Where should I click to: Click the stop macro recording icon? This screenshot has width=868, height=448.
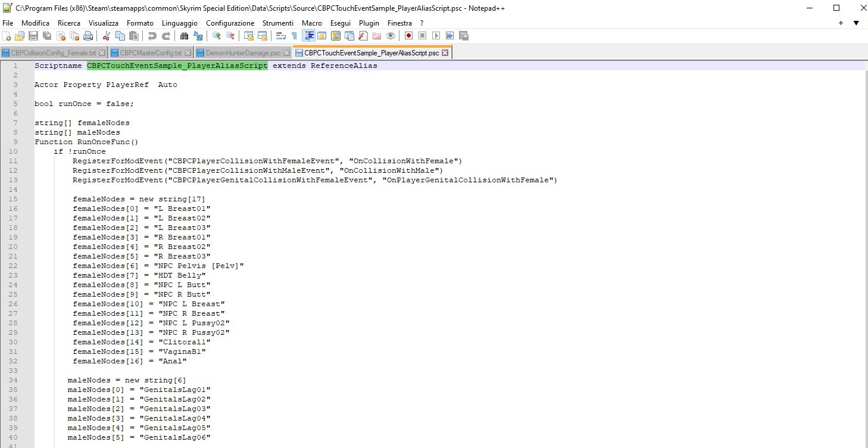tap(422, 36)
